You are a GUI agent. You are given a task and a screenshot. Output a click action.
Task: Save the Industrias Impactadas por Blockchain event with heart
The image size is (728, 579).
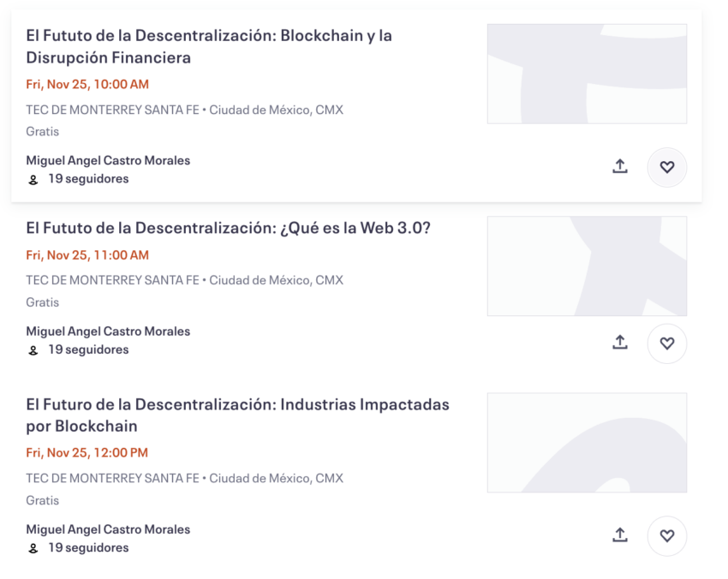(666, 536)
